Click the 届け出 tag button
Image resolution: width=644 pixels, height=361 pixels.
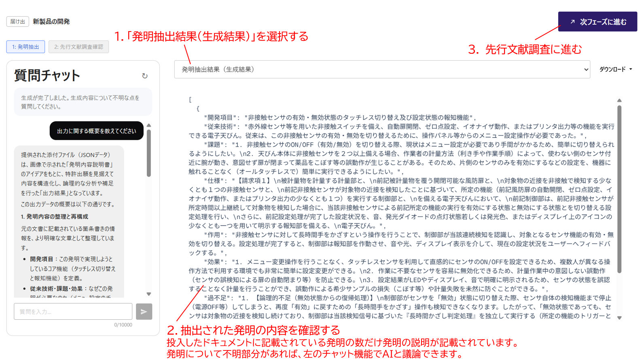pyautogui.click(x=17, y=21)
